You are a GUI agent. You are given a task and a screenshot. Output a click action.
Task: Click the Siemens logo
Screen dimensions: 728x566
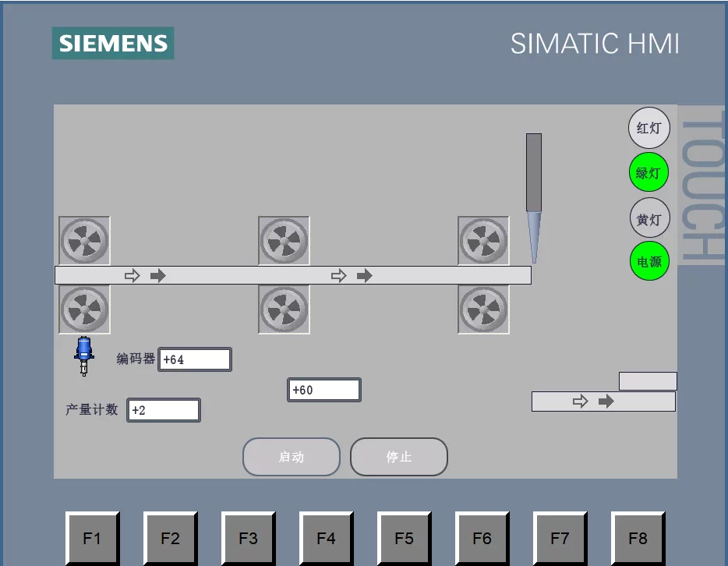pyautogui.click(x=113, y=43)
